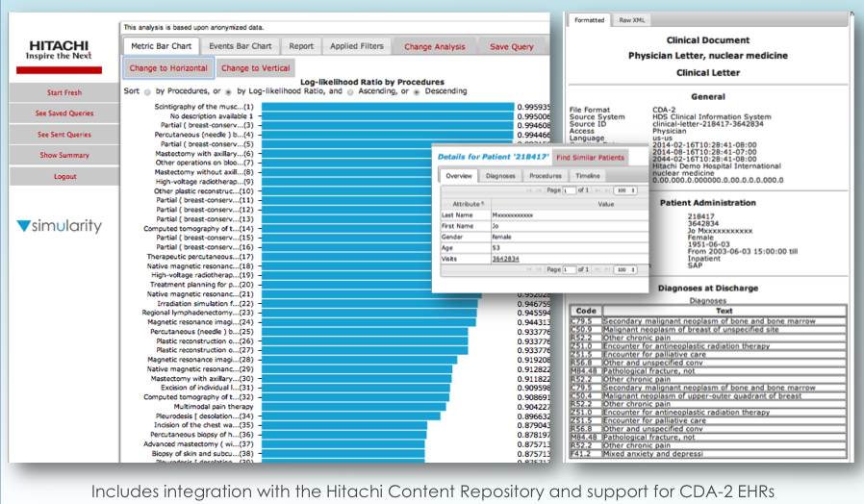Click the Multimodal pain therapy bar
This screenshot has height=504, width=864.
[x=354, y=407]
